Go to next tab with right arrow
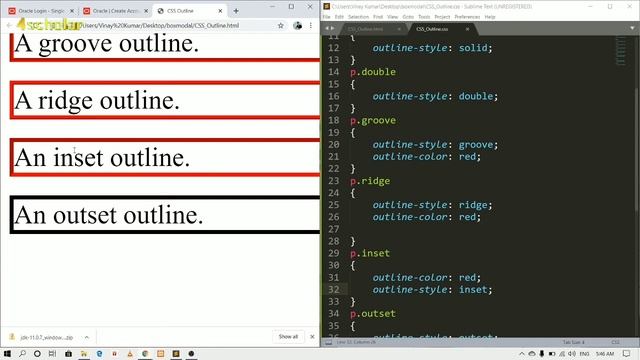Image resolution: width=640 pixels, height=360 pixels. point(332,28)
